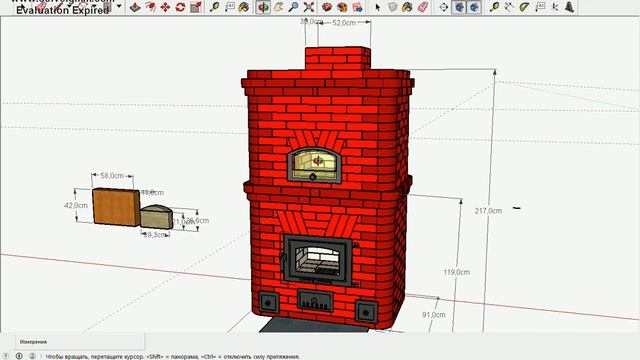640x360 pixels.
Task: Select the second Text label tool
Action: 540,7
